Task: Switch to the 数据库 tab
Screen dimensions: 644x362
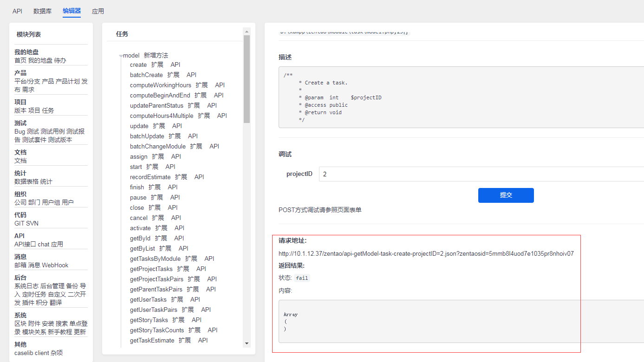Action: coord(42,11)
